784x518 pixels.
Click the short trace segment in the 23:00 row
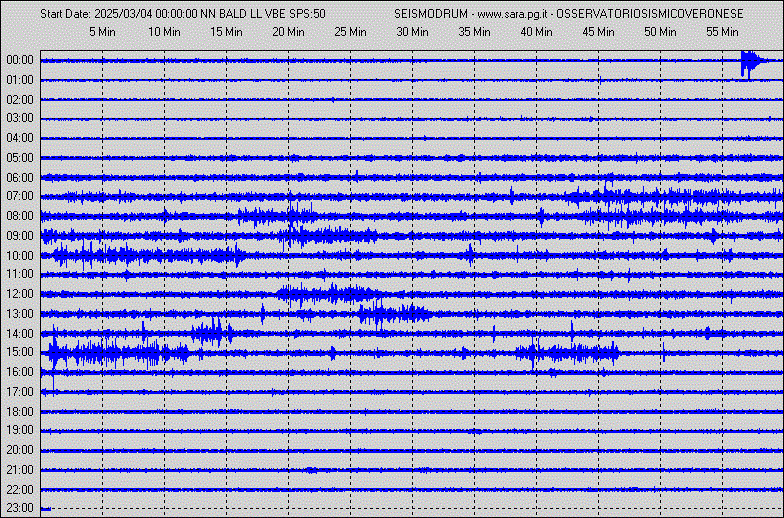coord(46,509)
